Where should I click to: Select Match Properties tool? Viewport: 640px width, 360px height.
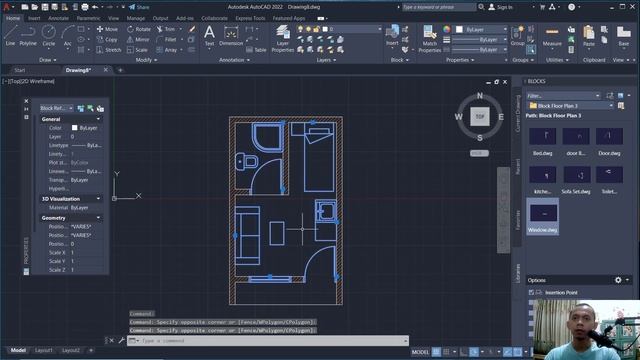point(429,38)
